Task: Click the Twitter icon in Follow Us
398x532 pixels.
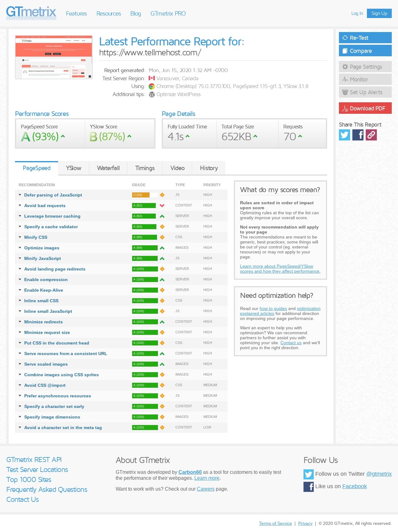Action: [308, 474]
